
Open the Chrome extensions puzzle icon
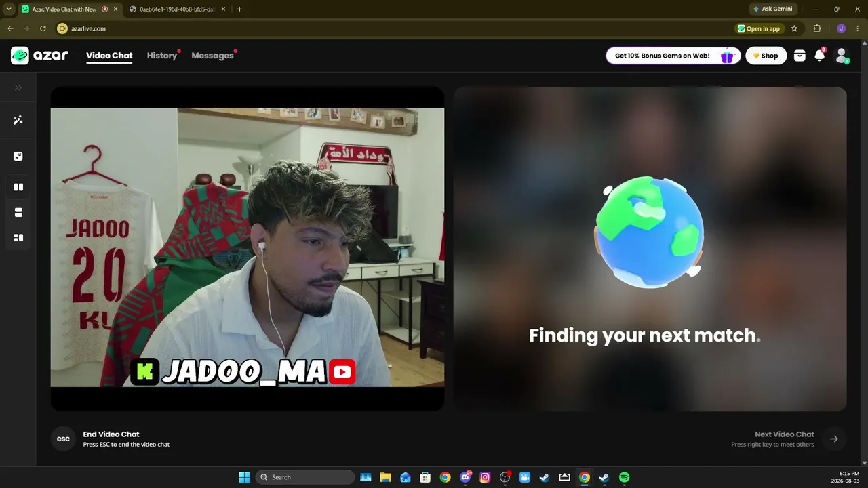tap(817, 28)
